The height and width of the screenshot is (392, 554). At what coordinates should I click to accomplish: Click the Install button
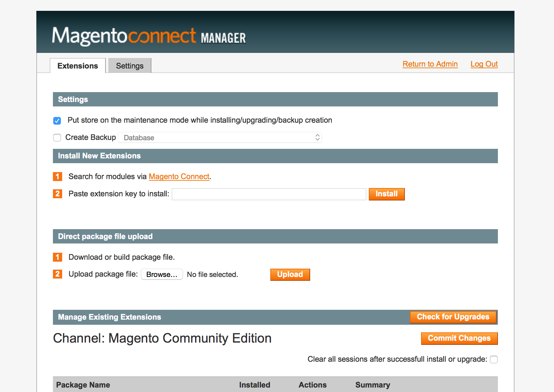(x=387, y=194)
